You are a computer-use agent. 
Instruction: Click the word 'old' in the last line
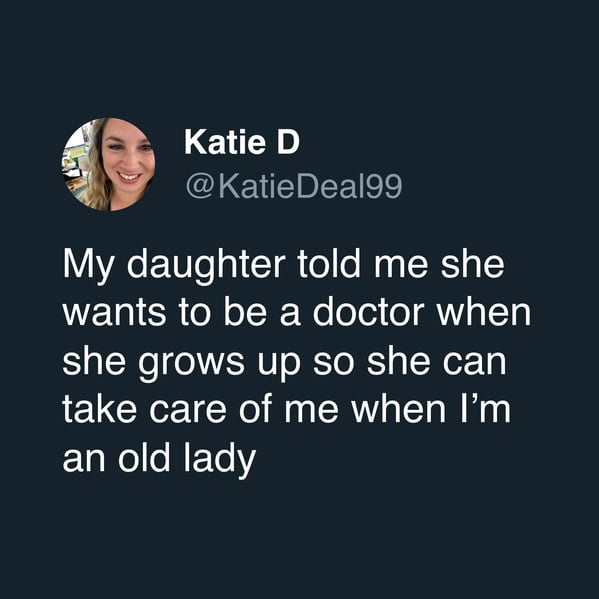pyautogui.click(x=144, y=457)
